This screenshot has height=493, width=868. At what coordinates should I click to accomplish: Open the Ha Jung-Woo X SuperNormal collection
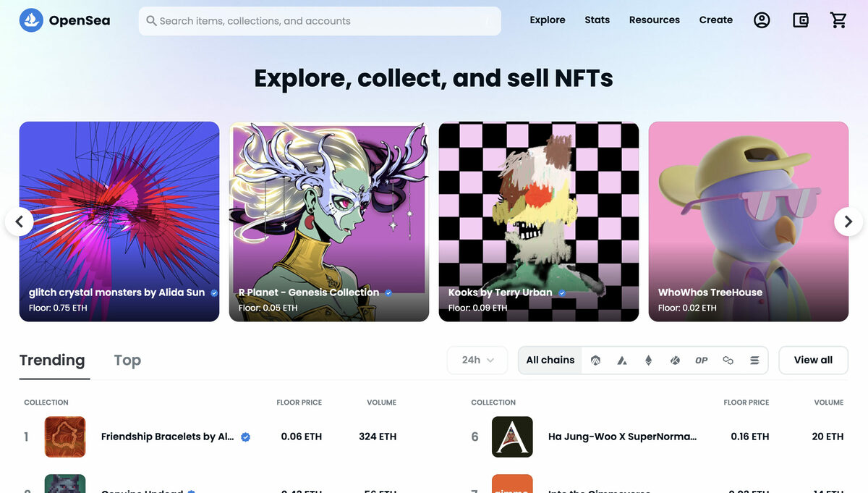click(x=622, y=437)
